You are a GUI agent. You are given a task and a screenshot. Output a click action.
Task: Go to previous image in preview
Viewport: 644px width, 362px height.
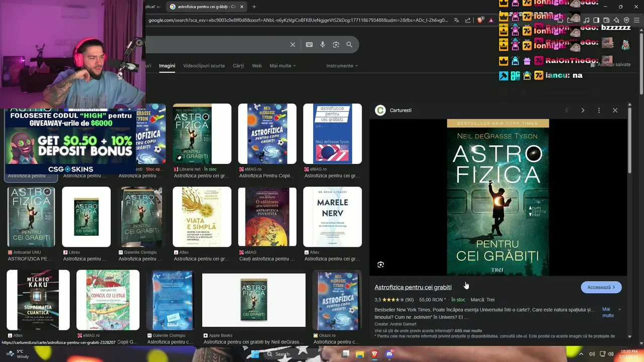[x=567, y=110]
